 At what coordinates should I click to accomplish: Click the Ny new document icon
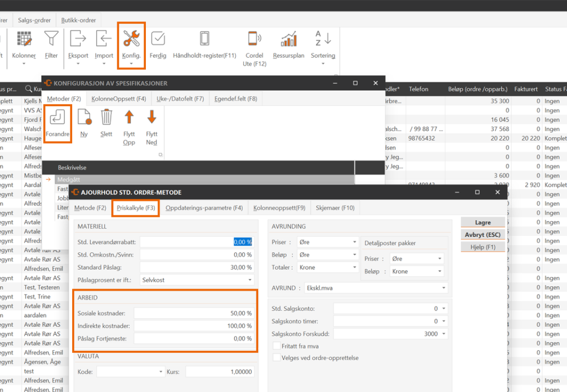pyautogui.click(x=84, y=117)
